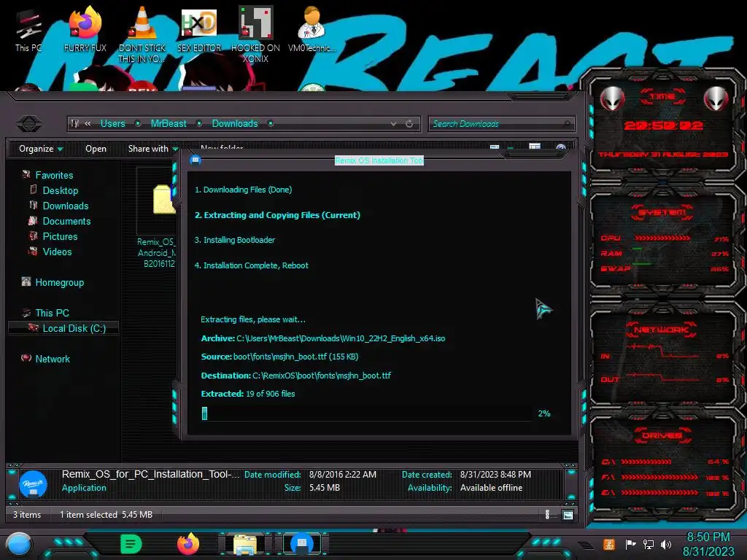This screenshot has height=560, width=747.
Task: Expand the address bar history dropdown
Action: (393, 124)
